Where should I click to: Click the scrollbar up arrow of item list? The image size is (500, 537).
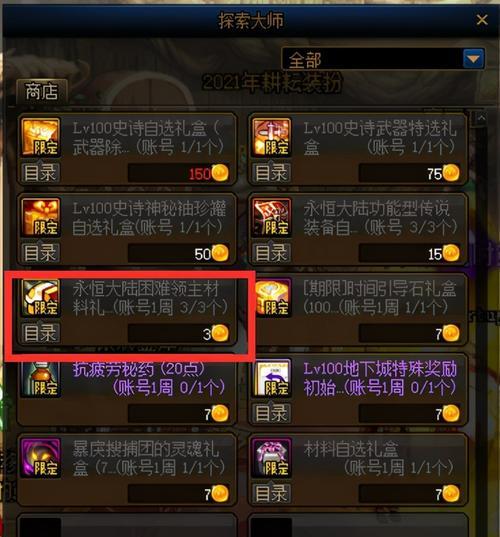tap(481, 118)
